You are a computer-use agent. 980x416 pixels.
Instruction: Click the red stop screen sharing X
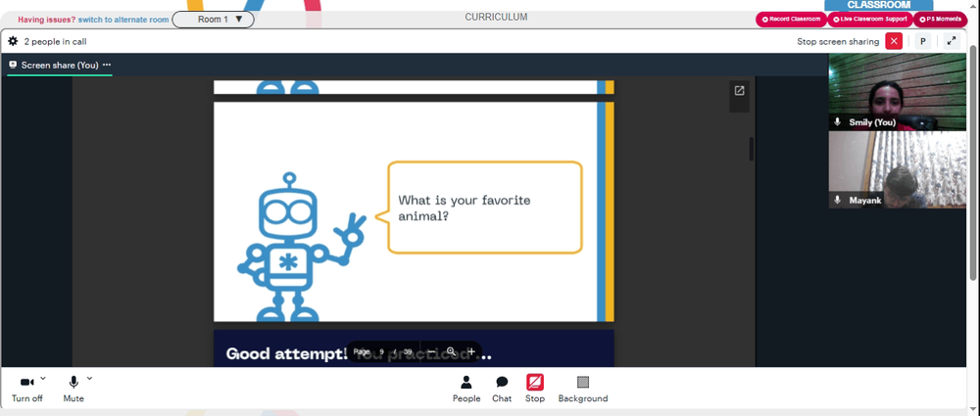[x=894, y=42]
